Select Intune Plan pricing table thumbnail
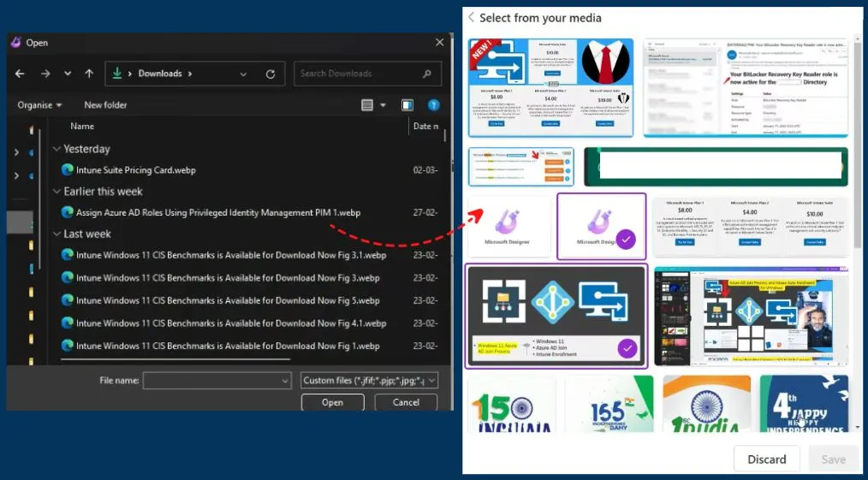The image size is (868, 480). pyautogui.click(x=750, y=226)
